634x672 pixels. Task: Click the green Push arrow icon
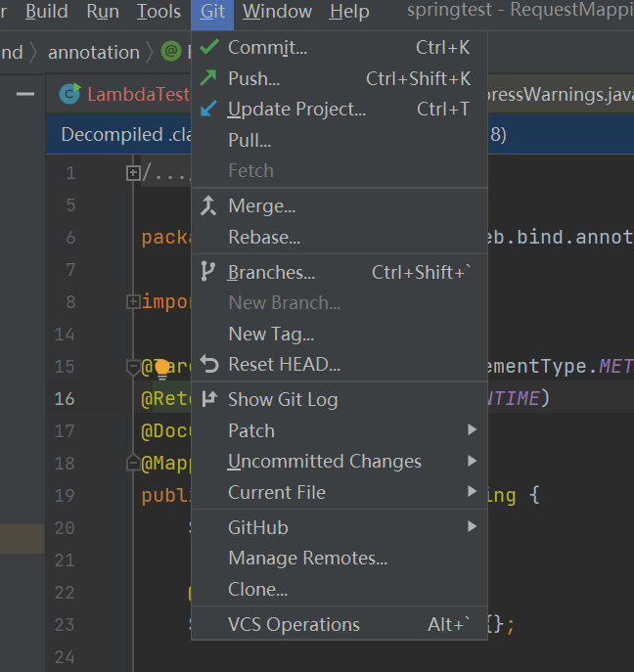208,78
